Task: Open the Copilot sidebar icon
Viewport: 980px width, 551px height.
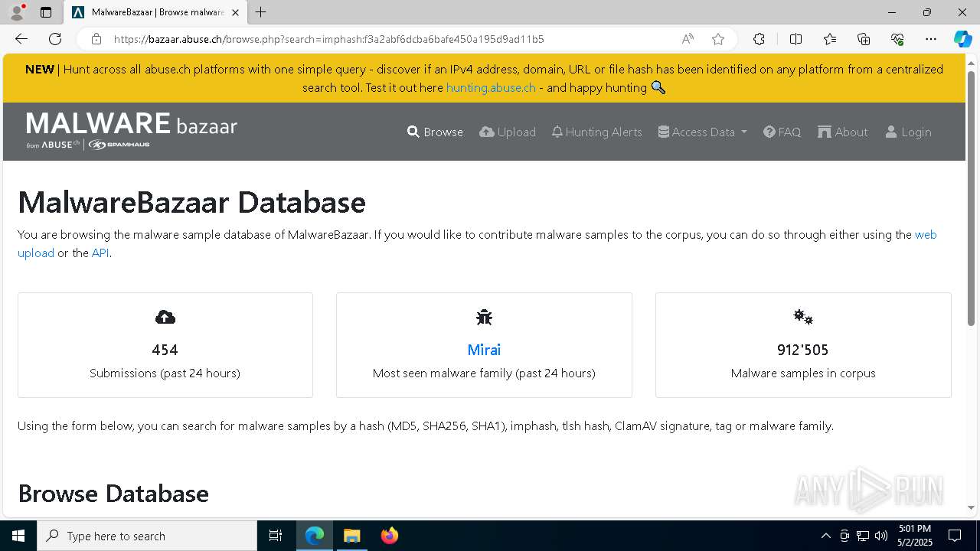Action: click(962, 39)
